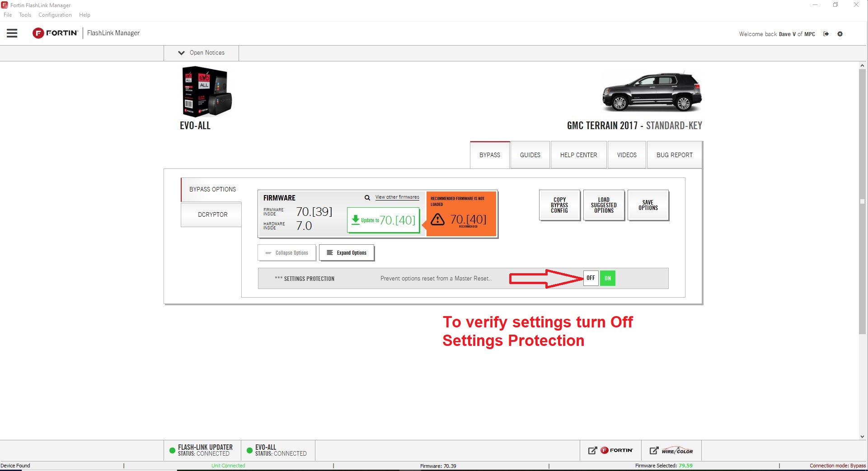Click LOAD SUGGESTED OPTIONS button
The image size is (868, 471).
click(604, 205)
